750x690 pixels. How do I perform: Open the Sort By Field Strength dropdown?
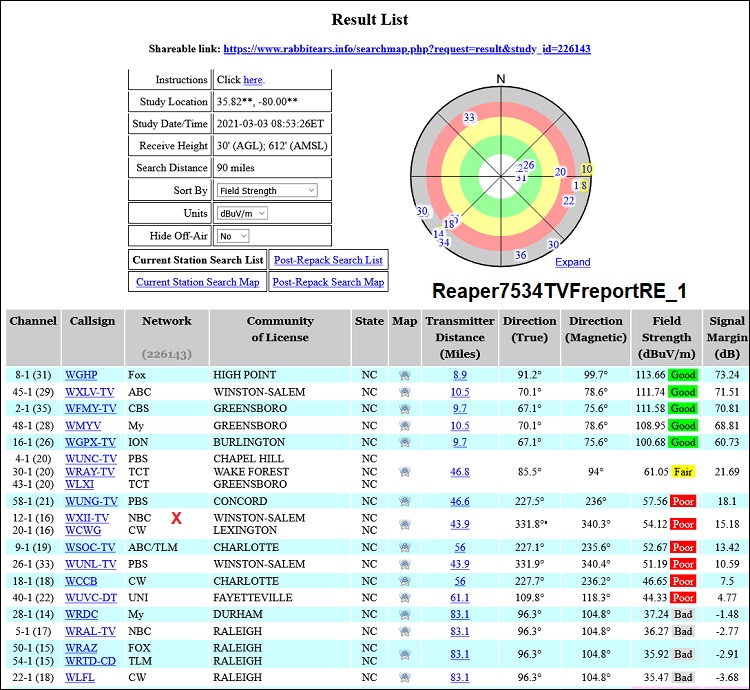(x=266, y=190)
